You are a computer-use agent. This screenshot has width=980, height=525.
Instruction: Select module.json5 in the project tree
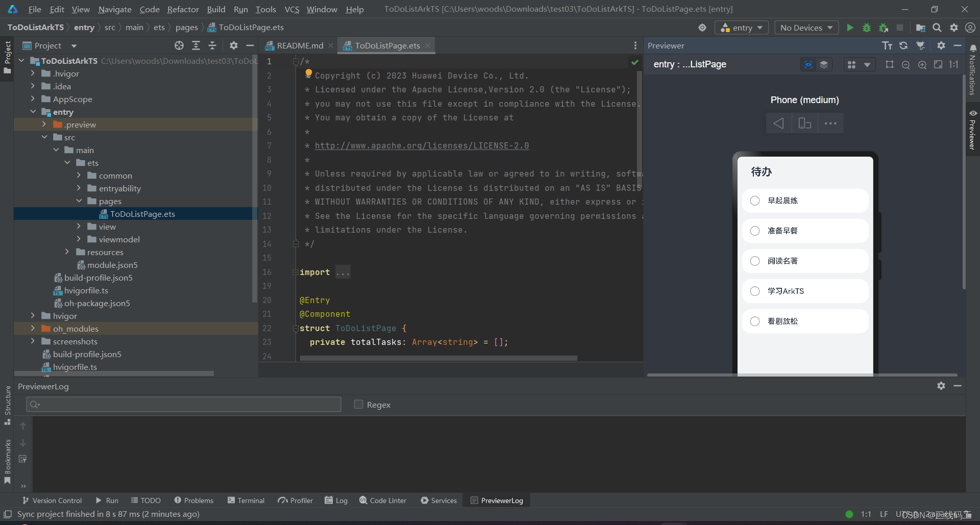(x=112, y=265)
